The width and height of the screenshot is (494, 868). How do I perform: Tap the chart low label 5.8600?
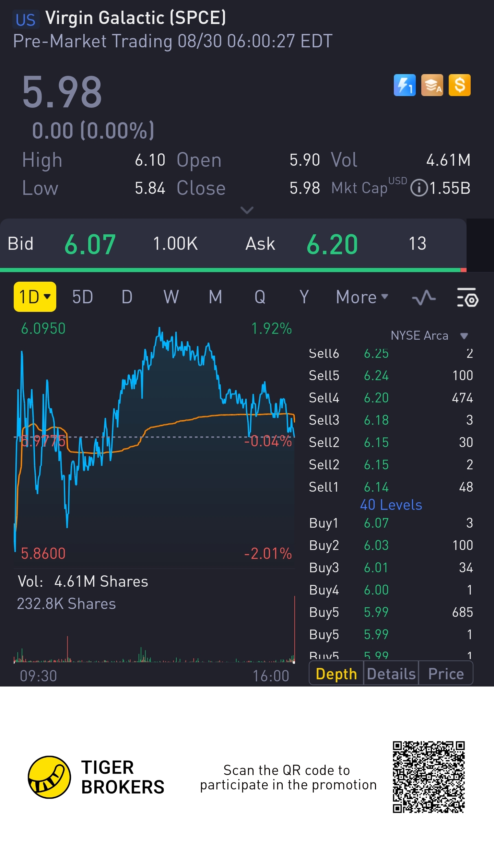pyautogui.click(x=43, y=553)
